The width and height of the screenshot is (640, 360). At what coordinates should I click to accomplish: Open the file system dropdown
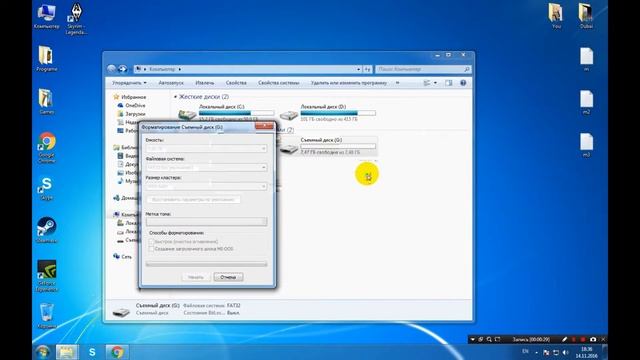207,167
